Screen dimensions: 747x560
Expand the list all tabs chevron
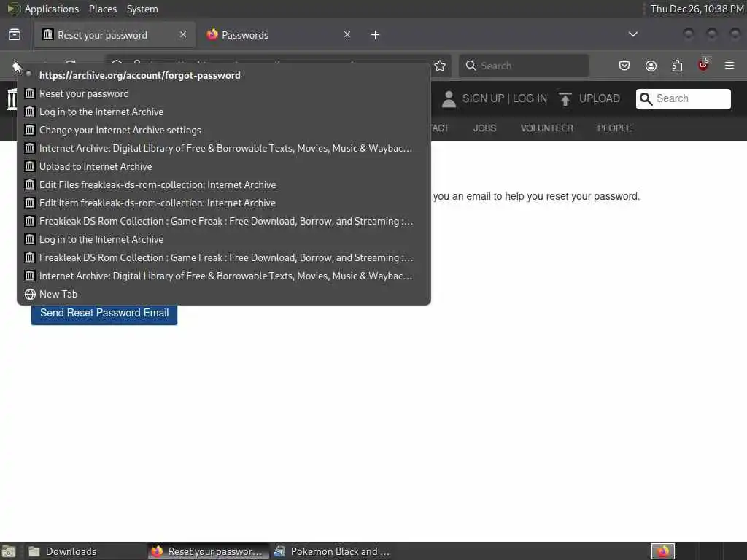tap(632, 34)
